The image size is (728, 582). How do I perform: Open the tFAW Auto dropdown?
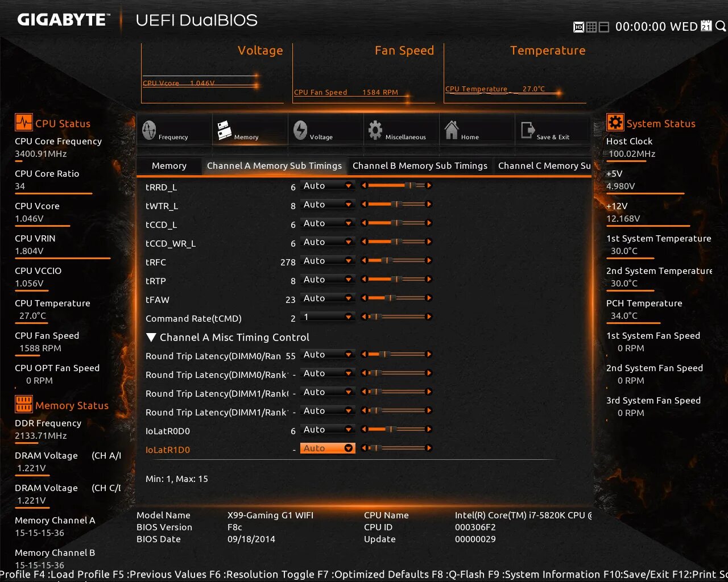pyautogui.click(x=328, y=298)
